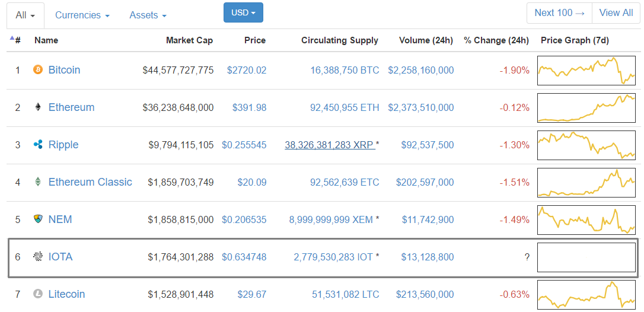Screen dimensions: 644x312
Task: Click the sort arrow beside # header
Action: pos(12,39)
